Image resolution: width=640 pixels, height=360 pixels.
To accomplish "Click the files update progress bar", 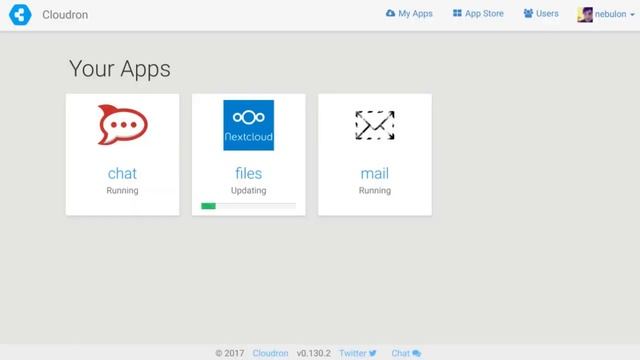I will click(249, 206).
